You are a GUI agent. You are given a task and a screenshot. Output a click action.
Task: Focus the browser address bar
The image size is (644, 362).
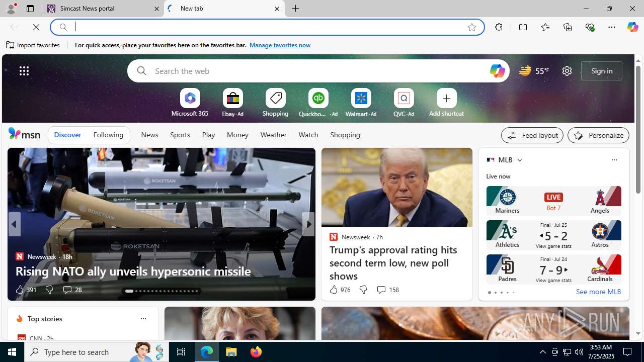pos(267,27)
